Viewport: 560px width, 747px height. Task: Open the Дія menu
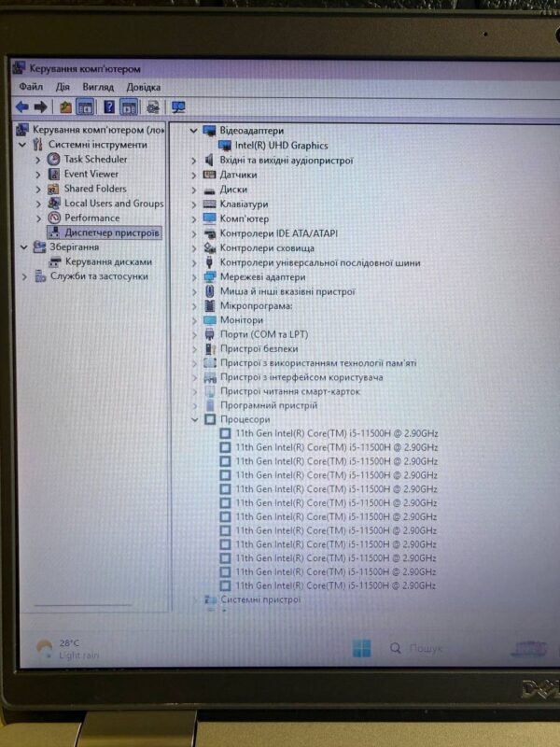click(x=63, y=87)
